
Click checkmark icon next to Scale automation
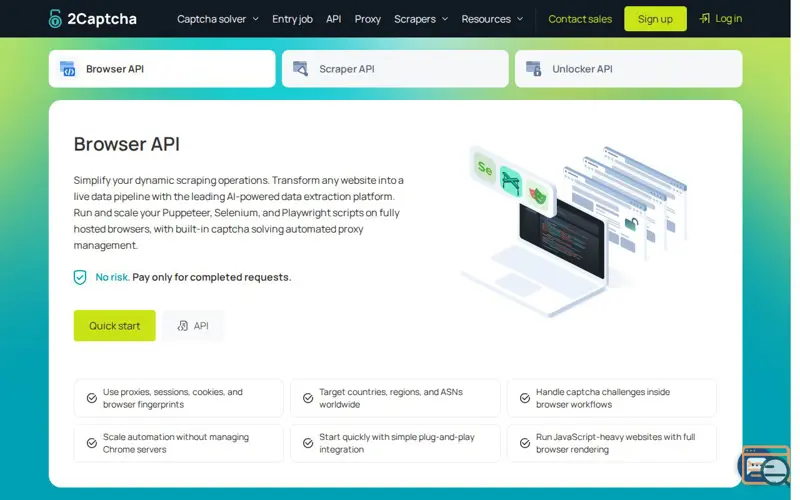click(92, 443)
